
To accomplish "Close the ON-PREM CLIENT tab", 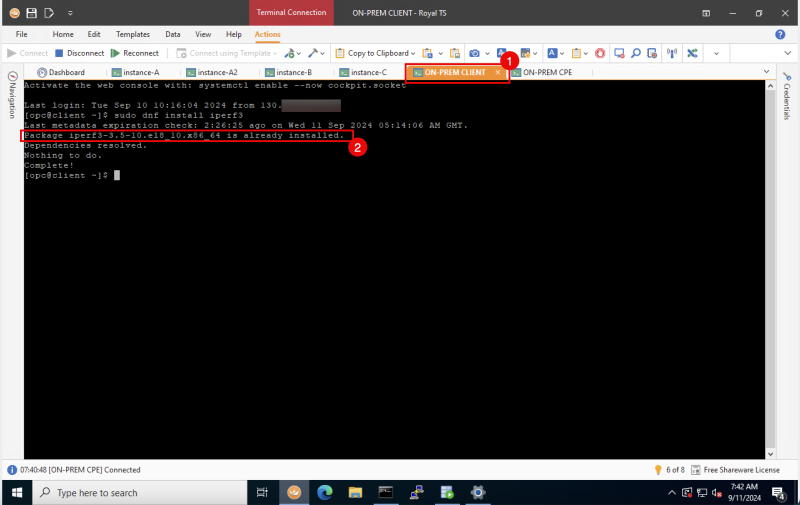I will (498, 72).
